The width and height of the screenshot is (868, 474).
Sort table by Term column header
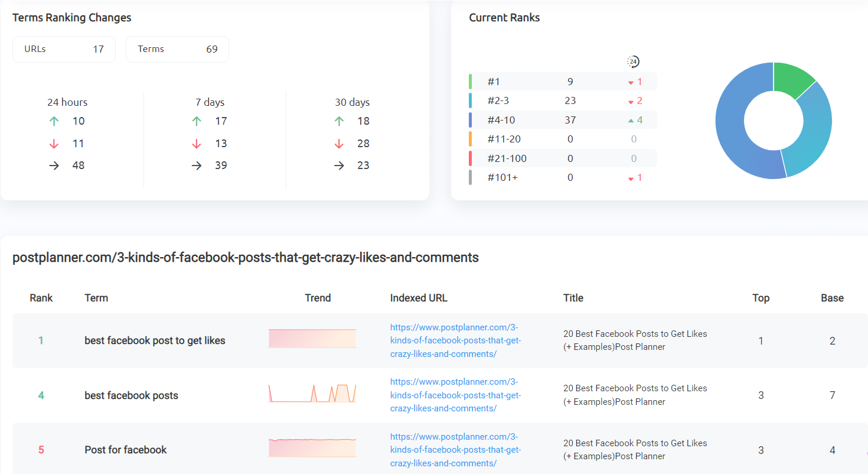(x=96, y=298)
